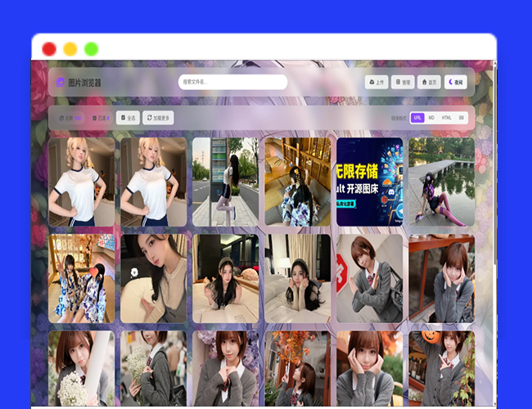Focus the file name search field
The height and width of the screenshot is (409, 532).
click(x=232, y=82)
